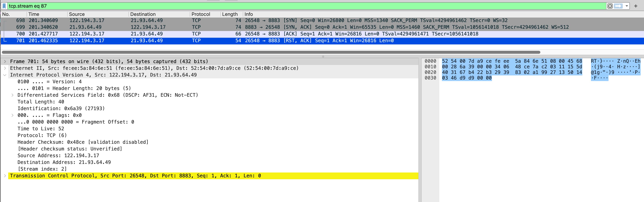Sort by the Protocol column header
Screen dimensions: 644x202
(x=200, y=14)
